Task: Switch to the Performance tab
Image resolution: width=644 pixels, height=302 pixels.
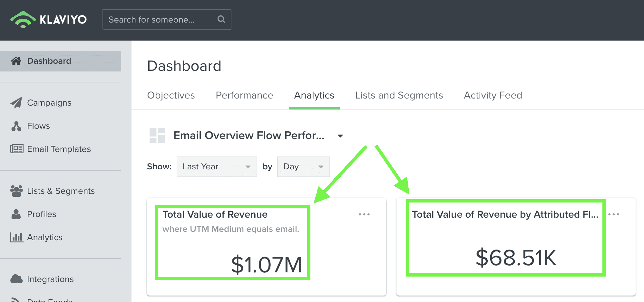Action: pyautogui.click(x=244, y=95)
